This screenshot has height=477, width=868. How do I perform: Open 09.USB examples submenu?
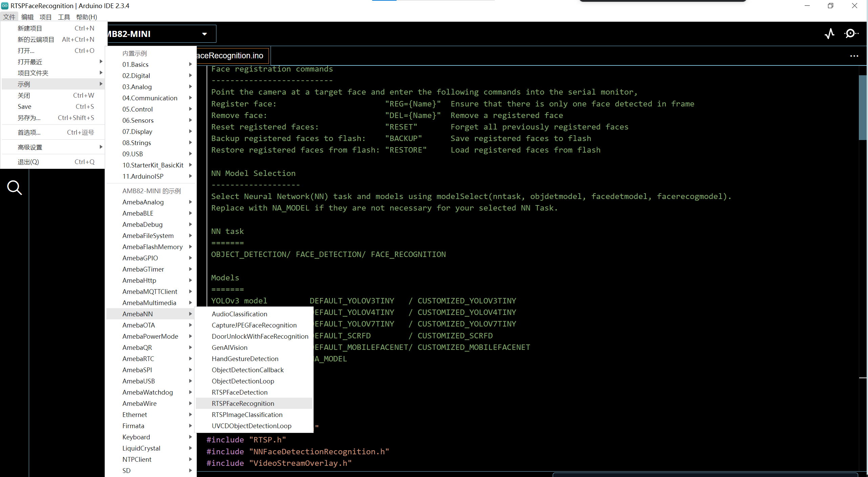pos(151,154)
